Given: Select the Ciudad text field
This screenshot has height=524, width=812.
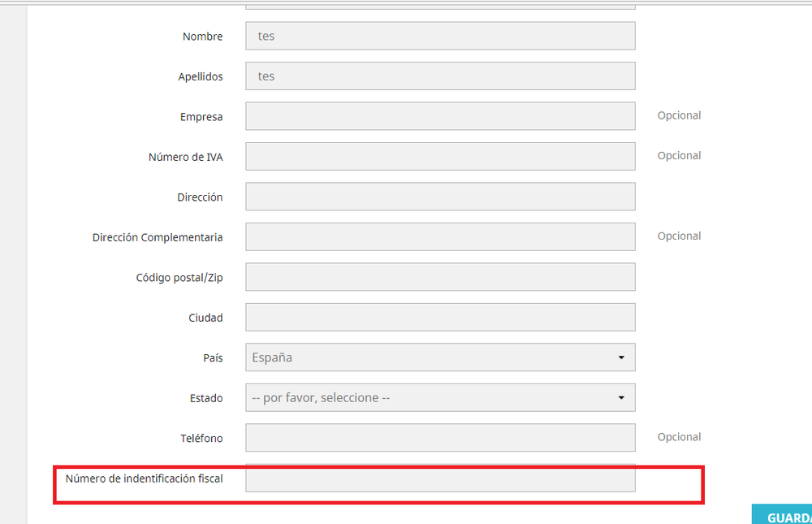Looking at the screenshot, I should [x=440, y=317].
